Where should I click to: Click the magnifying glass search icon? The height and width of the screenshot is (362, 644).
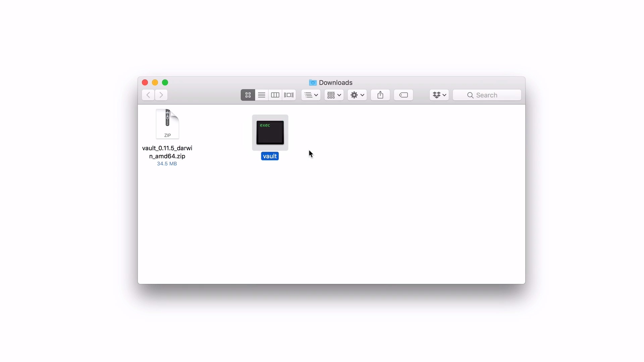(470, 96)
